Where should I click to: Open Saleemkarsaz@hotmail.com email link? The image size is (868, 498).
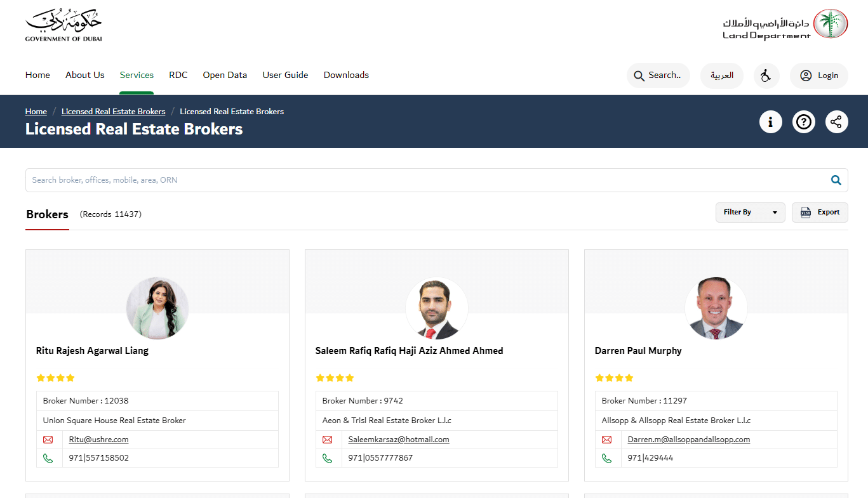(398, 439)
